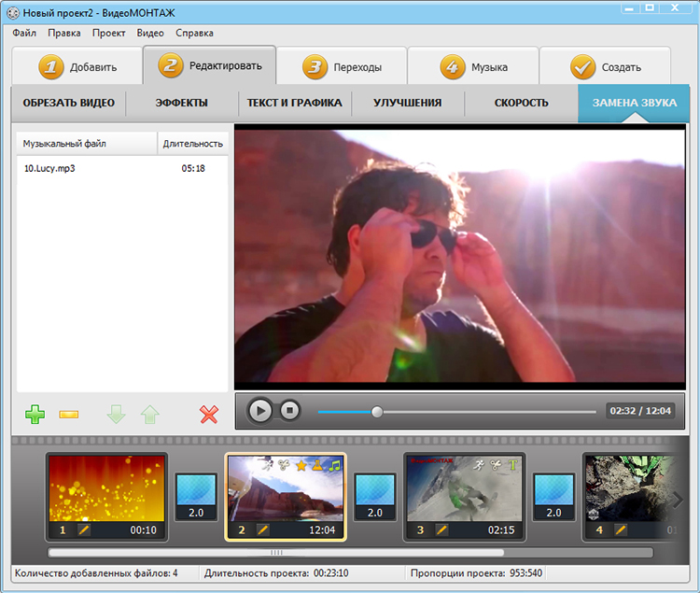Click the timeline horizontal scrollbar
700x593 pixels.
click(x=350, y=553)
